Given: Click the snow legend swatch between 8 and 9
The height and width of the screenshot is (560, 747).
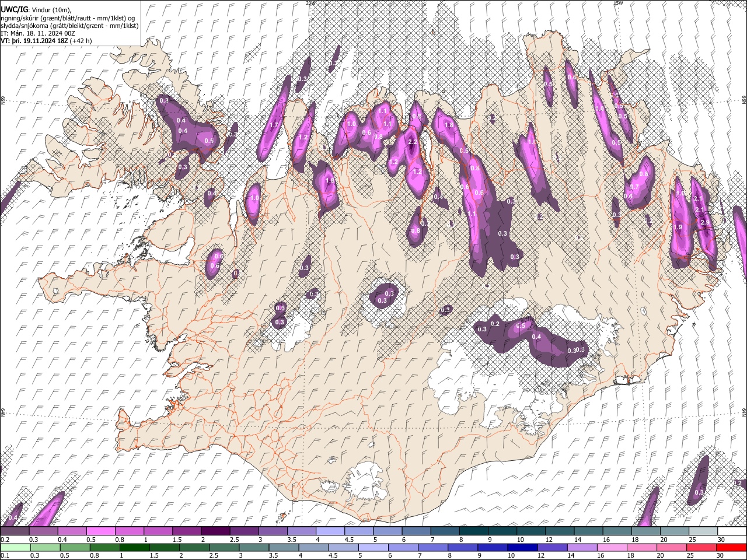Looking at the screenshot, I should pos(473,531).
